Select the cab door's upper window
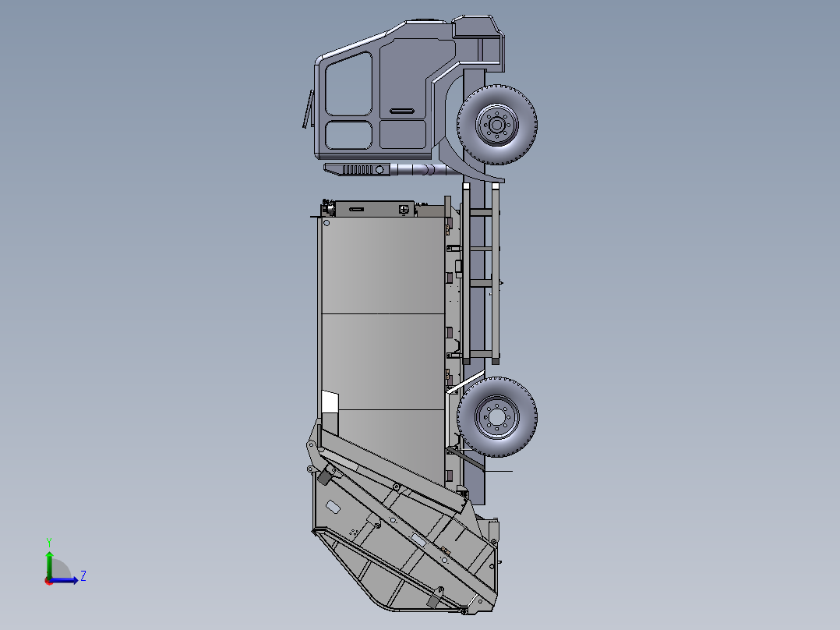 click(x=349, y=83)
